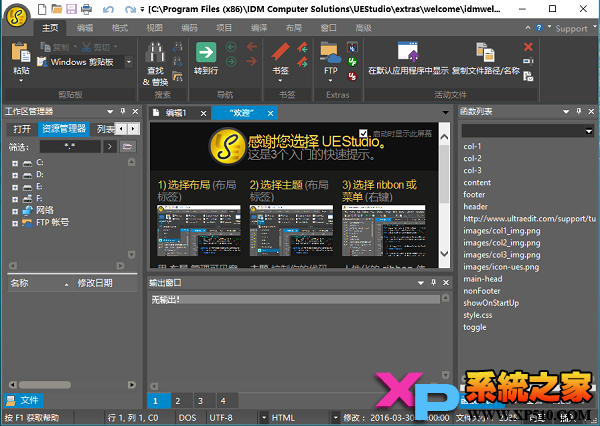Screen dimensions: 600x426
Task: Click DOS line ending status bar entry
Action: [x=187, y=418]
